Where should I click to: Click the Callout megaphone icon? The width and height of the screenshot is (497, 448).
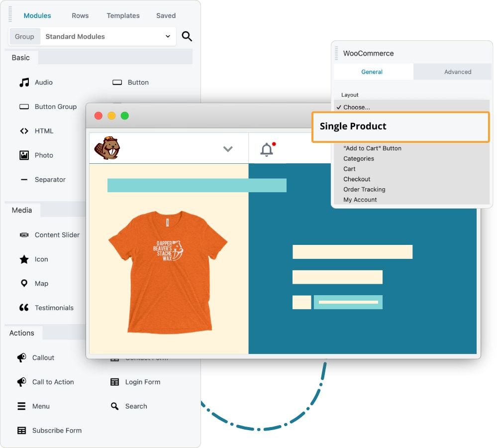[x=21, y=357]
